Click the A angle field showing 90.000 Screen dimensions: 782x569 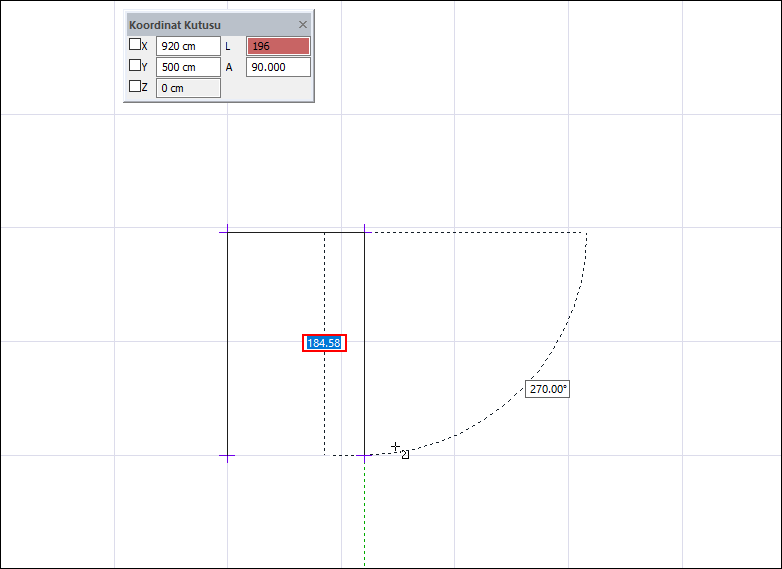pos(278,67)
